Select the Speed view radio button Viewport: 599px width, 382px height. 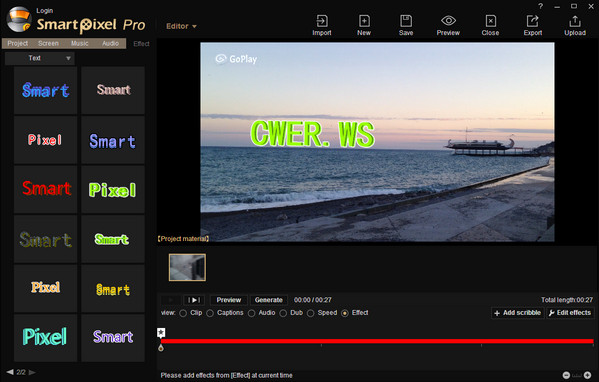tap(311, 313)
